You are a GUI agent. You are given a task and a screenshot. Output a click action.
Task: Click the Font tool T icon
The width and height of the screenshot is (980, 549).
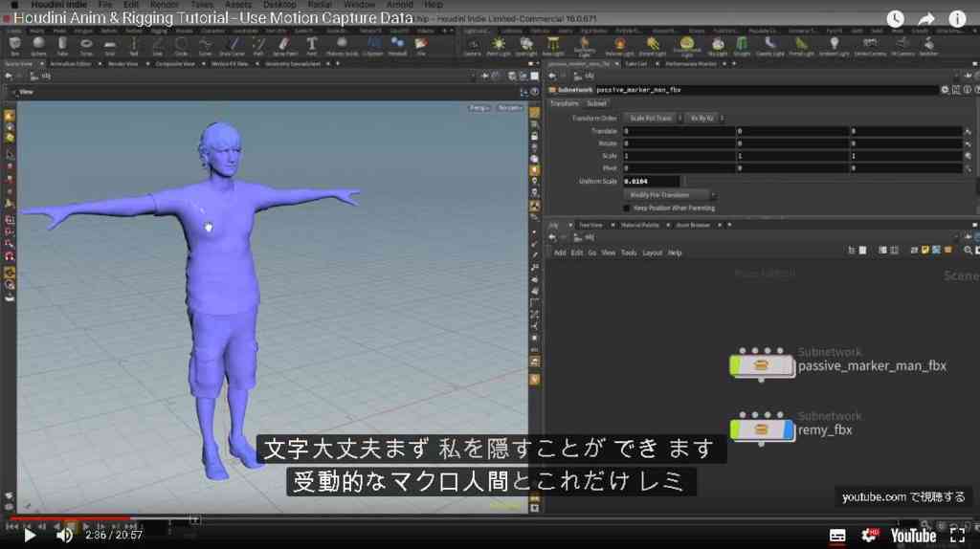coord(311,45)
